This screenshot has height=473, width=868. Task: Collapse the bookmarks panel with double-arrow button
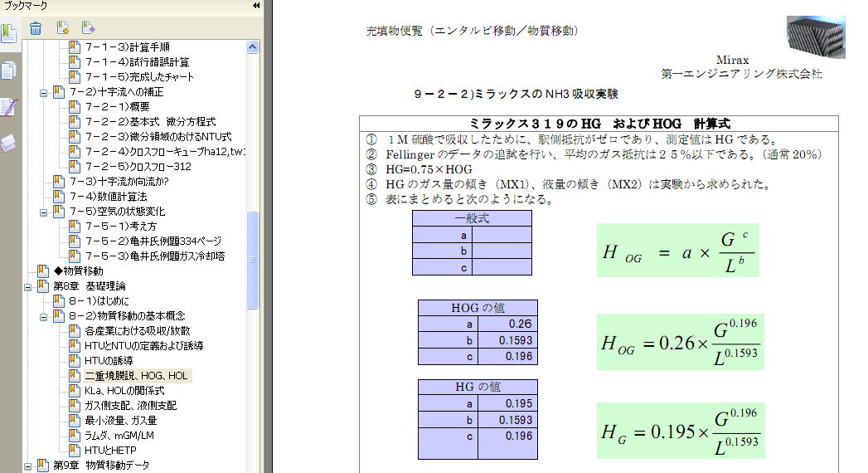tap(255, 6)
